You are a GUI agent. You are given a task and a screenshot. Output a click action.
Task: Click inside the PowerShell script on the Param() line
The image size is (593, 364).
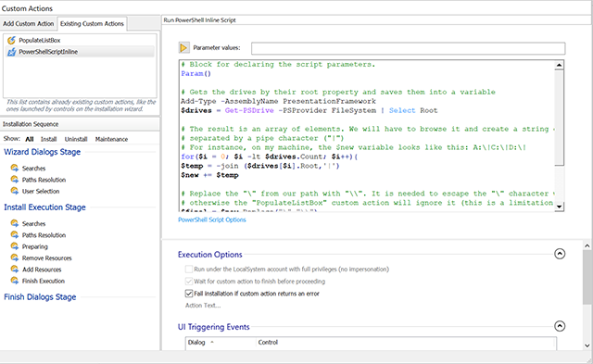tap(196, 74)
